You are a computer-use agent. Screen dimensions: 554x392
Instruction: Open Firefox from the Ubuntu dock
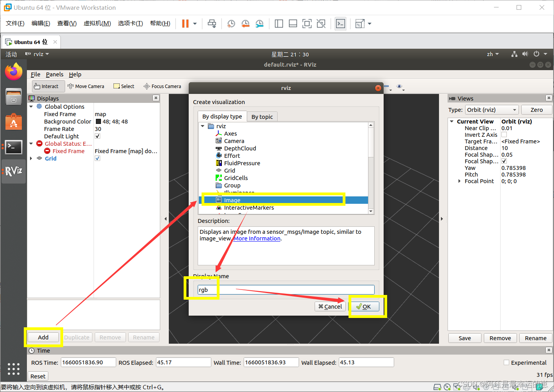coord(14,72)
